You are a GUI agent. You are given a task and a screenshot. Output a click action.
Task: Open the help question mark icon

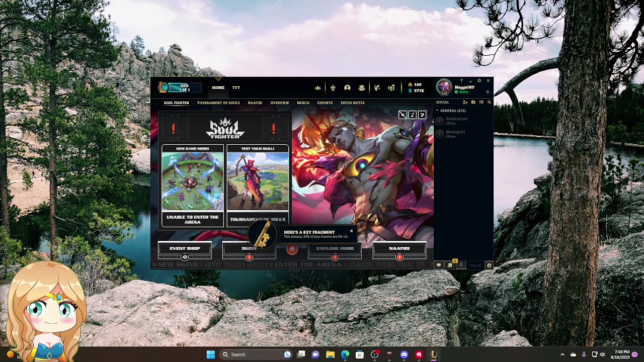point(461,80)
